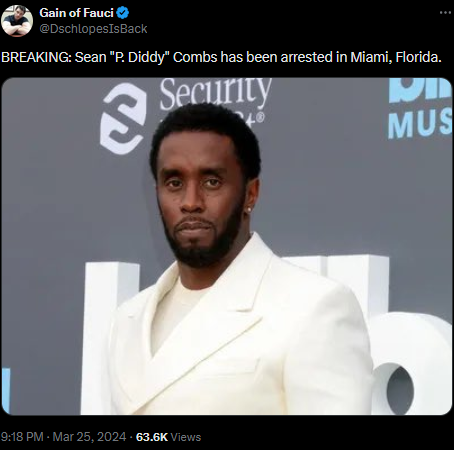Click the white rounded letter with hole at right
The height and width of the screenshot is (450, 454).
point(412,365)
